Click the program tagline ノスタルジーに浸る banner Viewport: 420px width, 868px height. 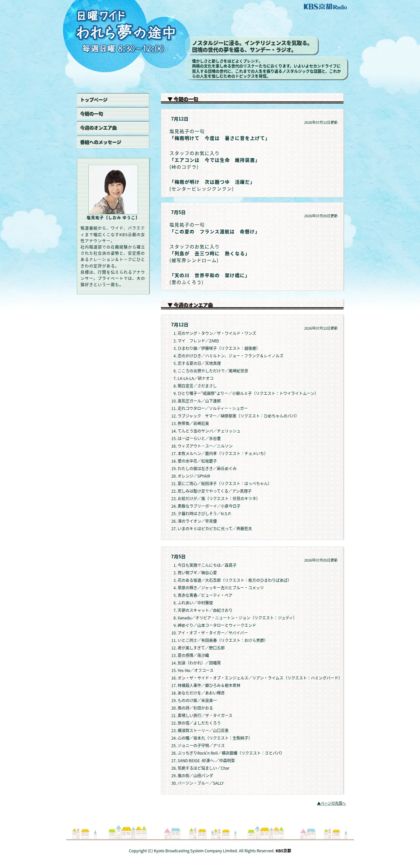252,46
